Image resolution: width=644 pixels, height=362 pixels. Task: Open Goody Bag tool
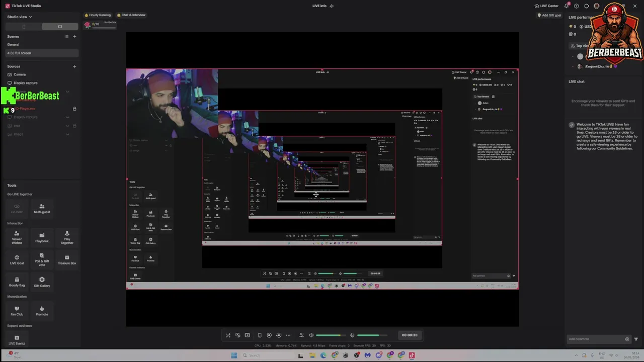[17, 282]
